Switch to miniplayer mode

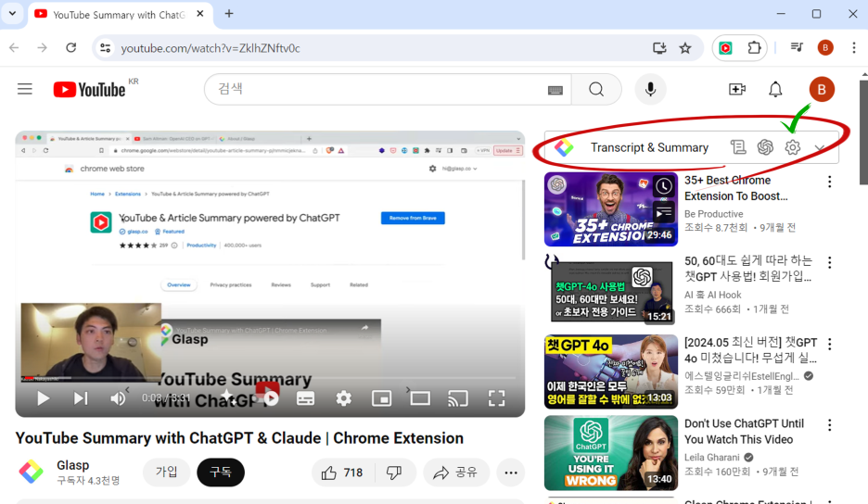[x=381, y=398]
